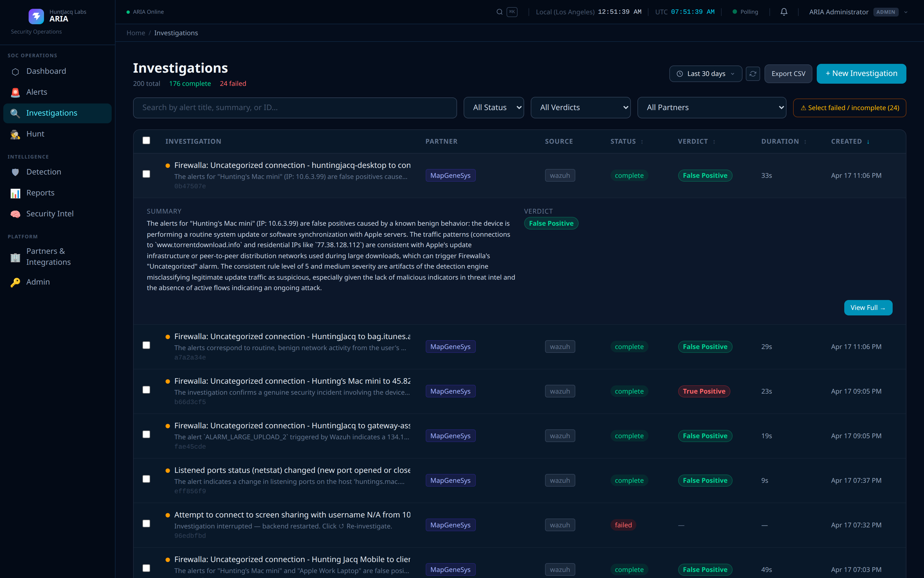This screenshot has width=924, height=578.
Task: Toggle Created column sort arrow
Action: tap(868, 142)
